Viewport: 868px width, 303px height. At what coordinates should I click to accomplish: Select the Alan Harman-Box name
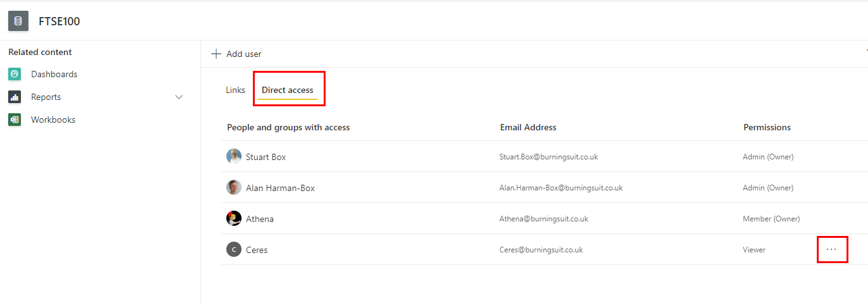click(x=280, y=188)
